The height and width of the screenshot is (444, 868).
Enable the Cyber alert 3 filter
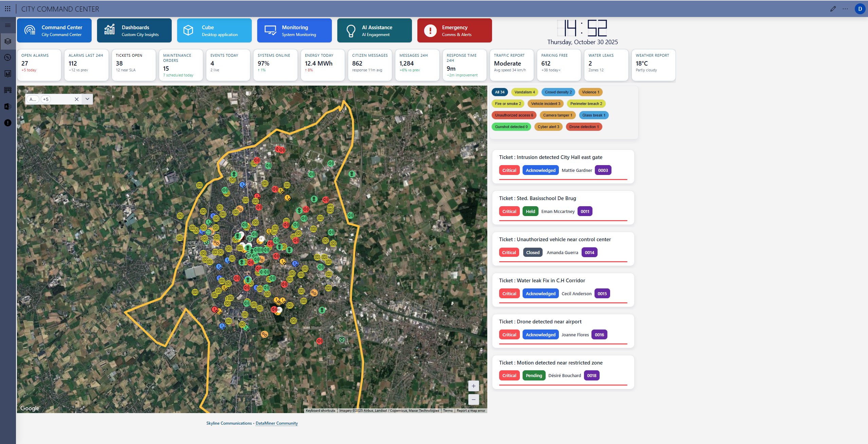click(548, 127)
